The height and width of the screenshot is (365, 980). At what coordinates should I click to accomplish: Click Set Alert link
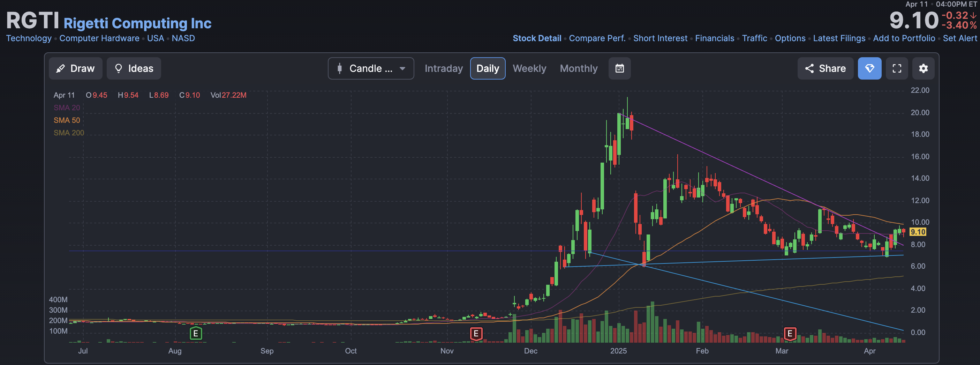(959, 38)
